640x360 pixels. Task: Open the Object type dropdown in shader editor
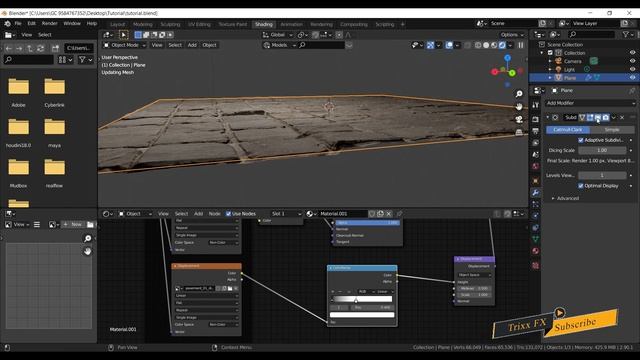(135, 213)
